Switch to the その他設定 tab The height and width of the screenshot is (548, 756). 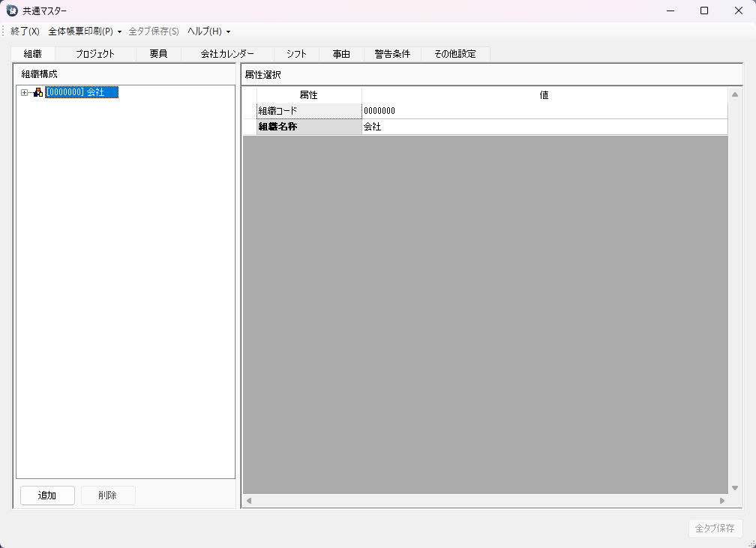[x=455, y=54]
